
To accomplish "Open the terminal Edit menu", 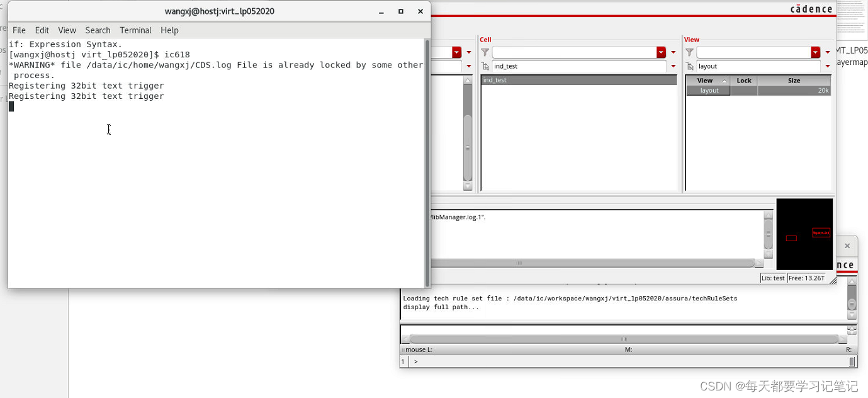I will click(x=42, y=30).
